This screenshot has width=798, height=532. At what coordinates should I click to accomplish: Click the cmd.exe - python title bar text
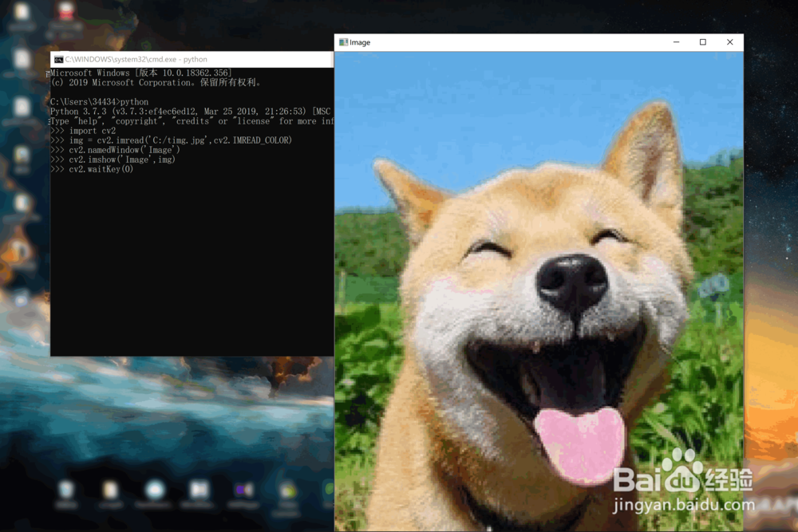pos(136,60)
